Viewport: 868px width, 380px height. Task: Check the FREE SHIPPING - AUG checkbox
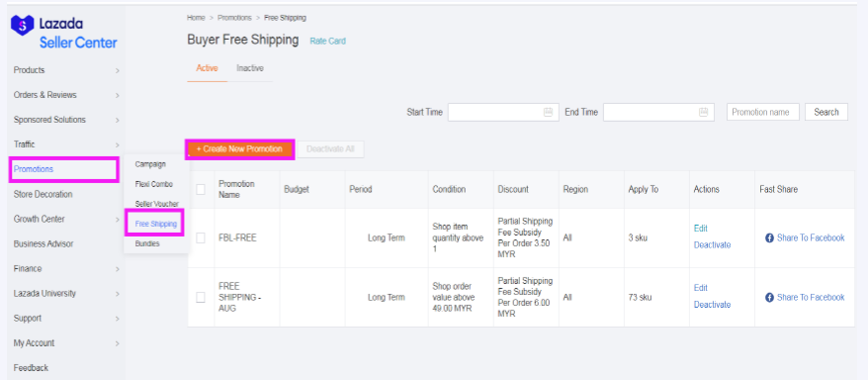click(201, 298)
